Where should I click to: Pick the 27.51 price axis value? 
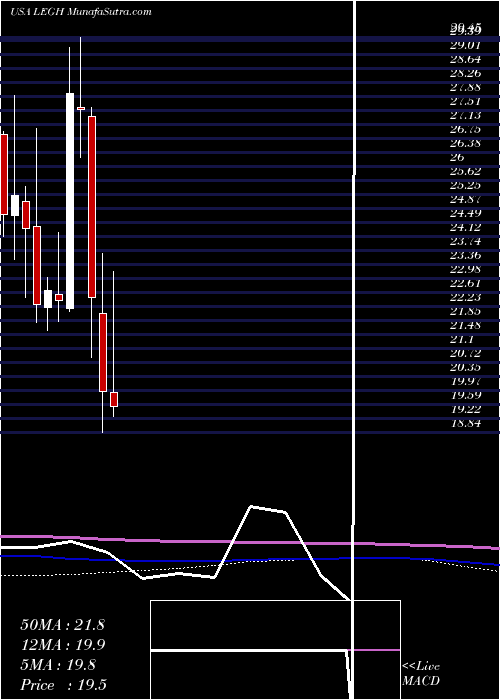465,101
